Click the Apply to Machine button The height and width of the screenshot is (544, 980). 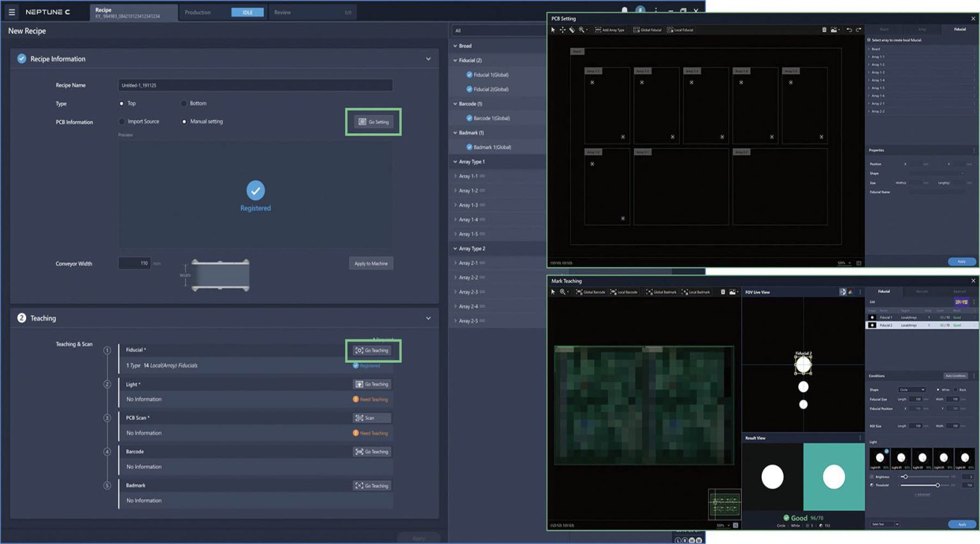[371, 263]
